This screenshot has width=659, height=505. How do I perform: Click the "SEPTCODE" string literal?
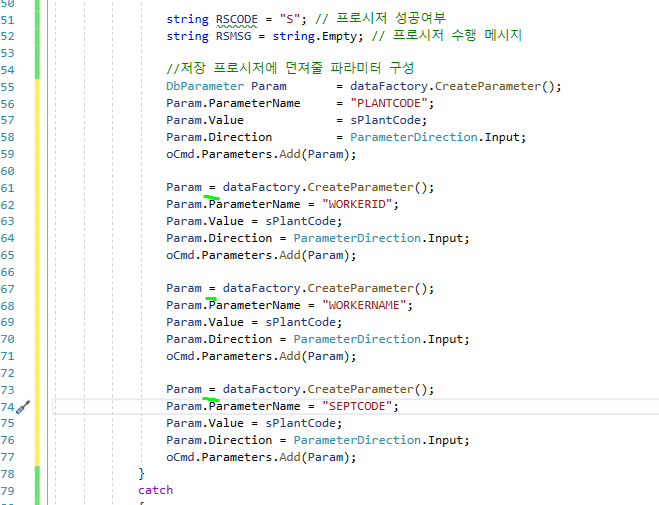(357, 406)
